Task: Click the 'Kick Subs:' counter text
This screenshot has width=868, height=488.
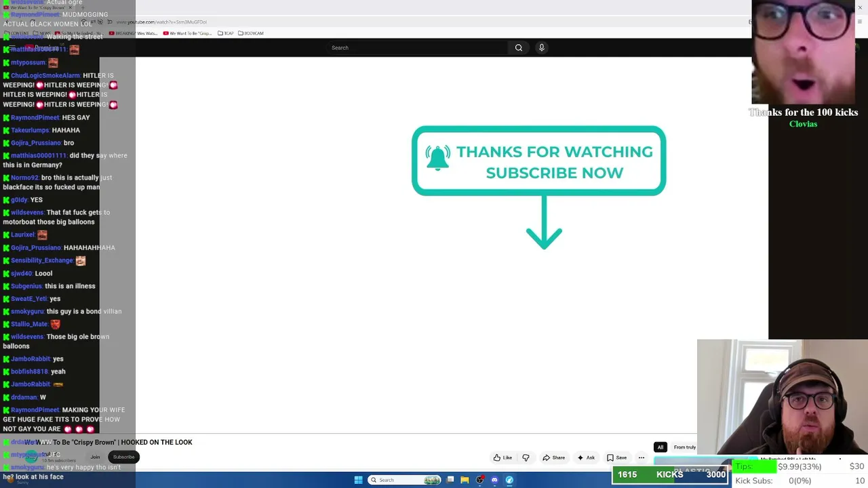Action: (x=754, y=481)
